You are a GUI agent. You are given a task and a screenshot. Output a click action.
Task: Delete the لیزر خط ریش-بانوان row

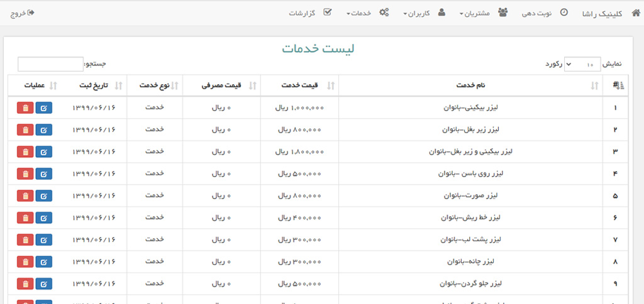(x=25, y=218)
